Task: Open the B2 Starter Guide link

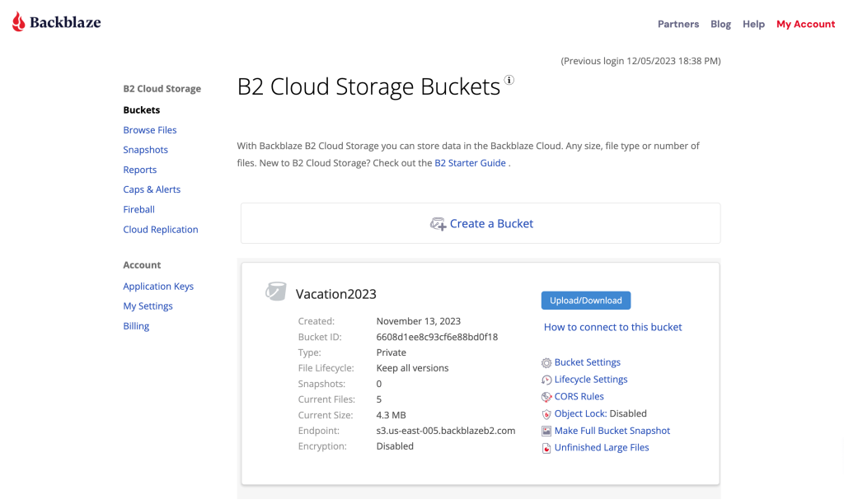Action: tap(470, 163)
